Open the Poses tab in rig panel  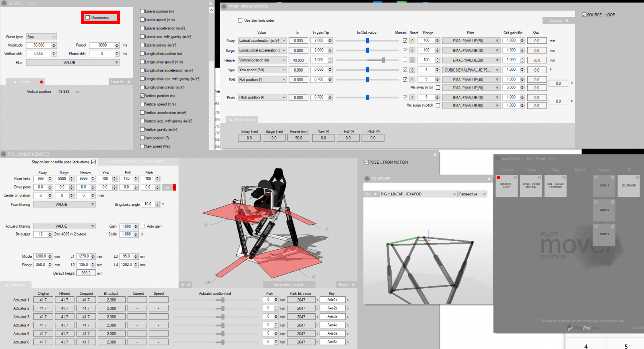coord(346,285)
